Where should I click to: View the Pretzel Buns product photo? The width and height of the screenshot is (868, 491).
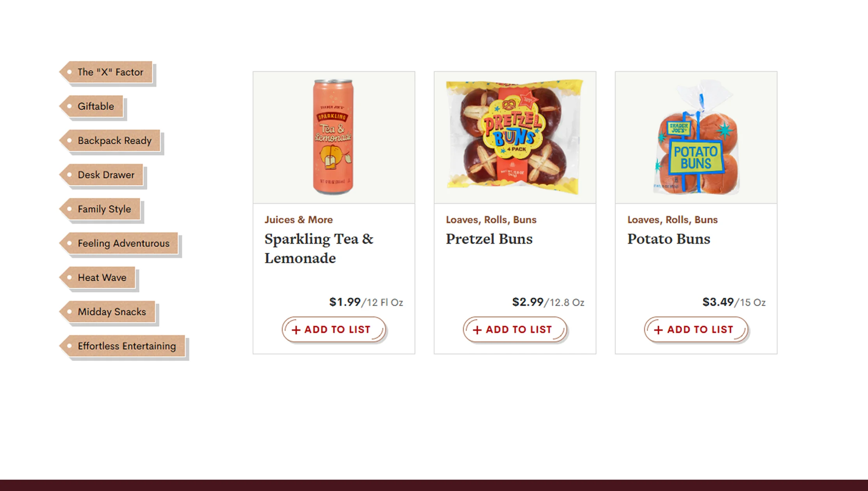coord(515,137)
